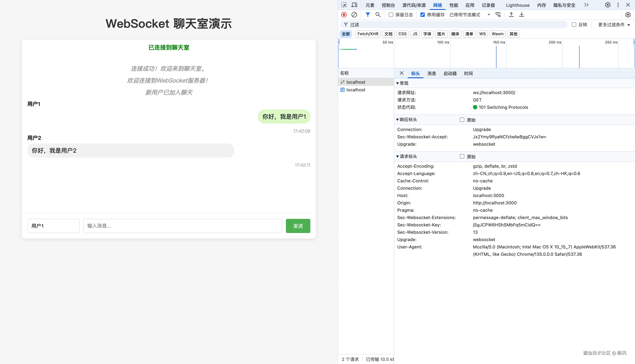Open the network conditions Wi-Fi icon
The width and height of the screenshot is (635, 364).
(x=498, y=15)
